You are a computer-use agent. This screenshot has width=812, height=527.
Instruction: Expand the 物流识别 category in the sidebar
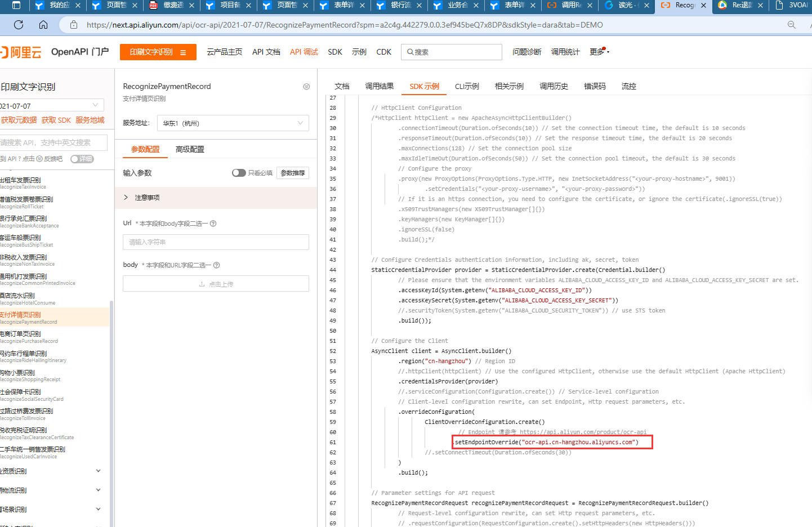(52, 490)
